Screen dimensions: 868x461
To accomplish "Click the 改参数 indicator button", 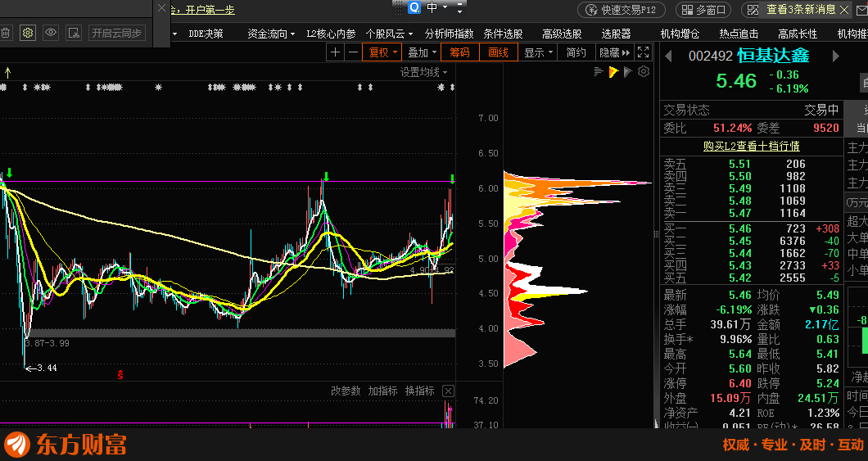I will click(x=346, y=391).
